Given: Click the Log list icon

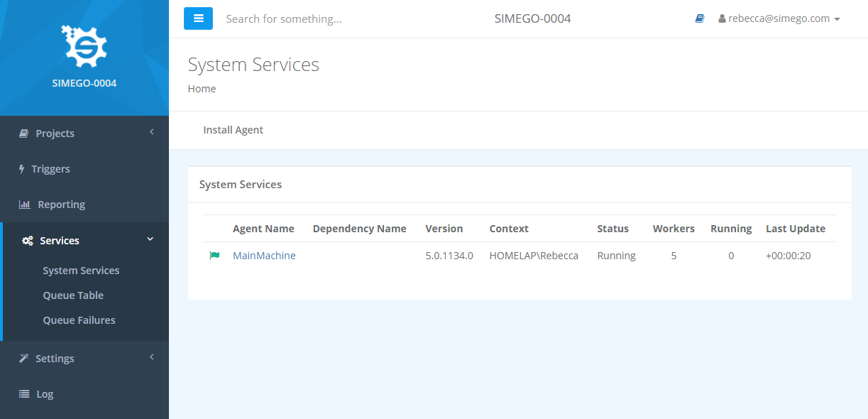Looking at the screenshot, I should [24, 394].
